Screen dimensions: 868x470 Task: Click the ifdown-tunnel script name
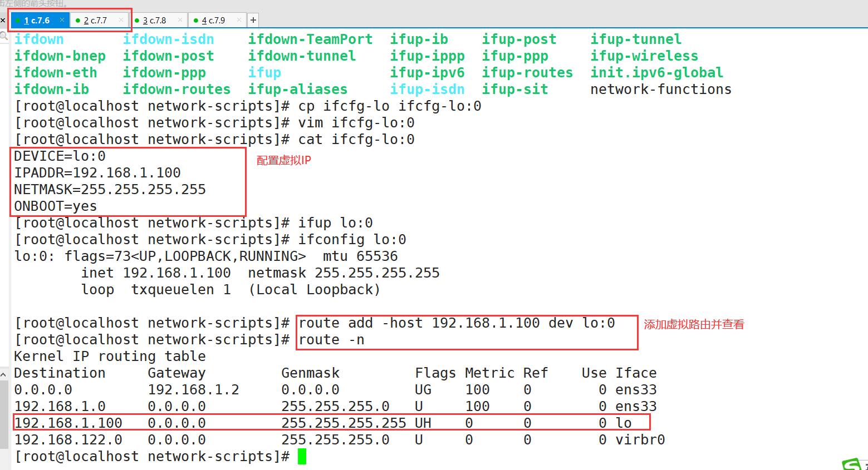(x=302, y=56)
